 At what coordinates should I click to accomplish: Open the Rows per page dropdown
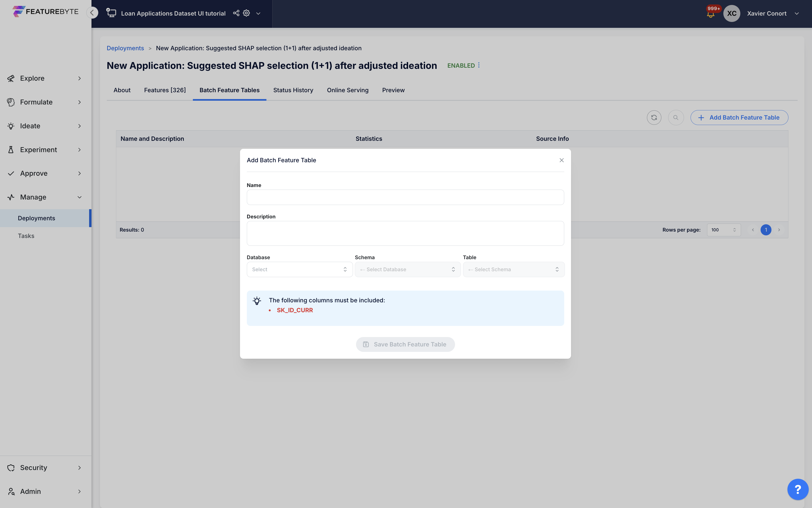723,230
